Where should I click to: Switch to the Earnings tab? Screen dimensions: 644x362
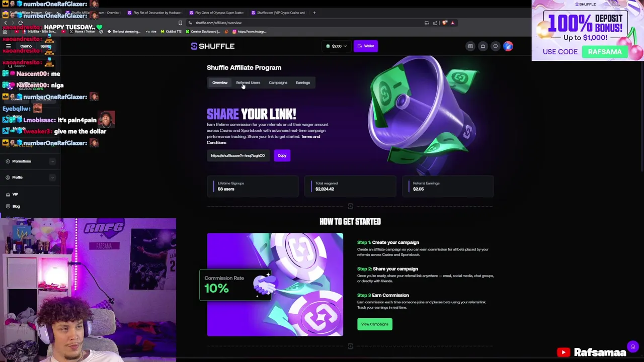coord(303,82)
